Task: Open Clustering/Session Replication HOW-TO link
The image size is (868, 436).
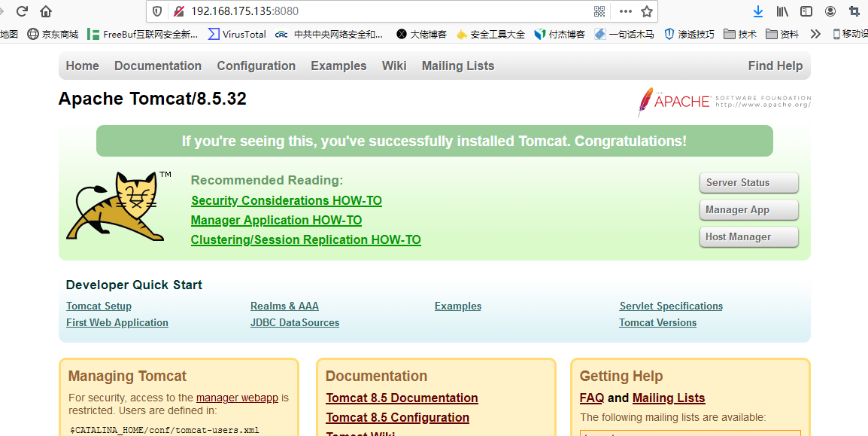Action: coord(305,240)
